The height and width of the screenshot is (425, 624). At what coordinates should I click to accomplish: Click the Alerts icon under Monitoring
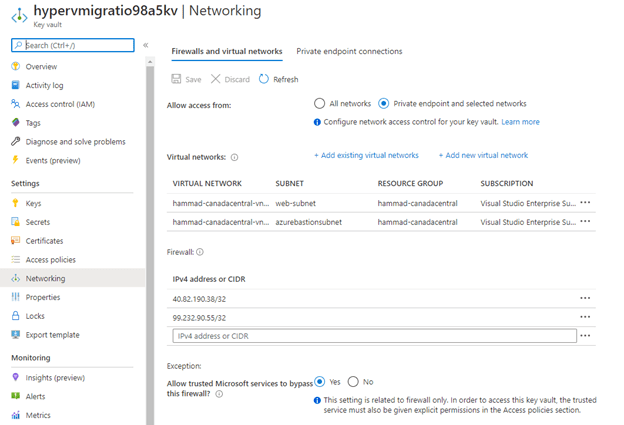(16, 396)
